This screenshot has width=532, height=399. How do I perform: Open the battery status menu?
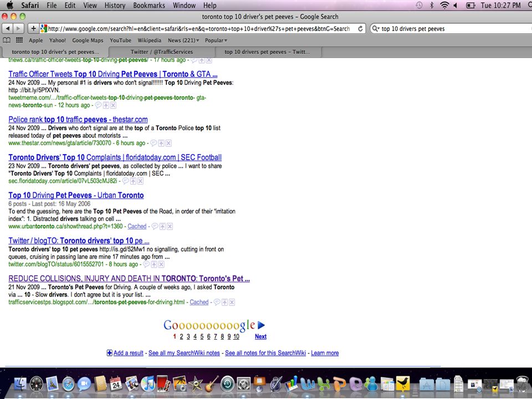(470, 5)
